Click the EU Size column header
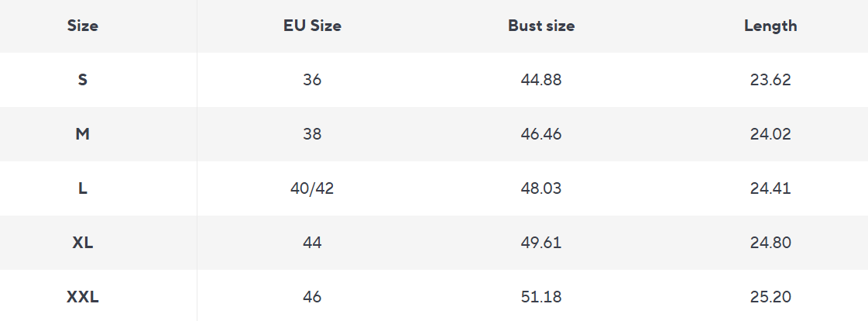This screenshot has width=868, height=321. click(x=312, y=26)
